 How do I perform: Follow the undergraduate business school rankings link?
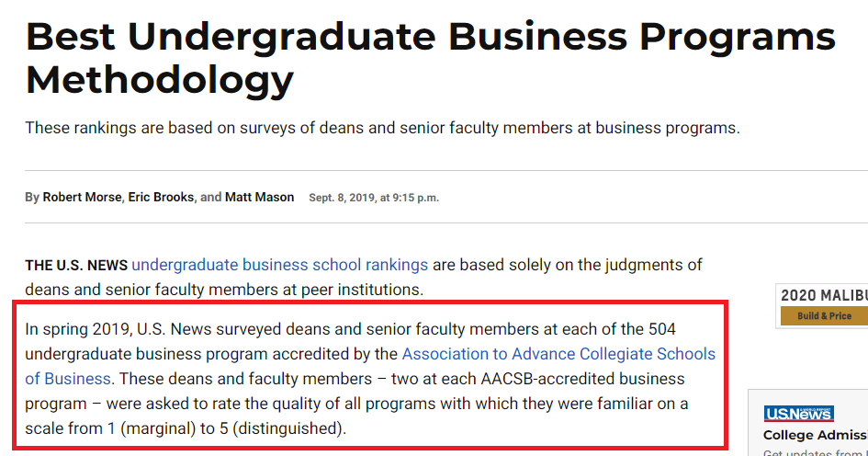(x=279, y=265)
